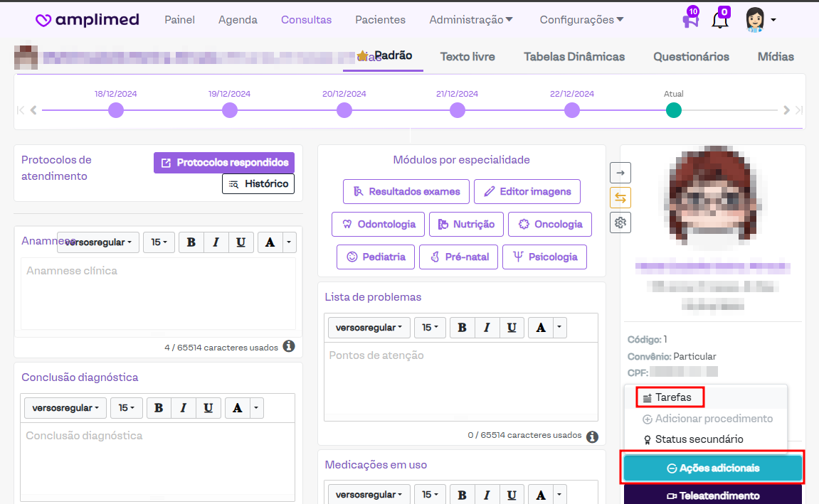Open font size dropdown in Anamnese
The width and height of the screenshot is (819, 504).
tap(159, 242)
